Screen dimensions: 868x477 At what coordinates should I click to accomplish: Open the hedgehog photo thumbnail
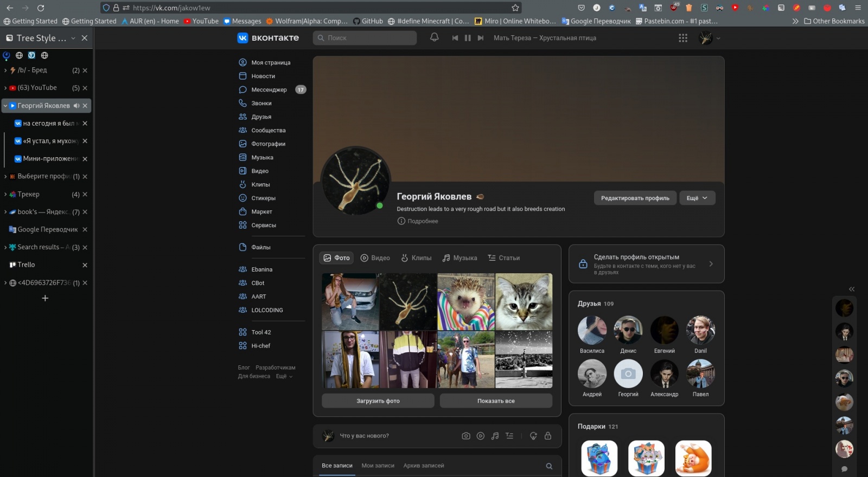(466, 301)
